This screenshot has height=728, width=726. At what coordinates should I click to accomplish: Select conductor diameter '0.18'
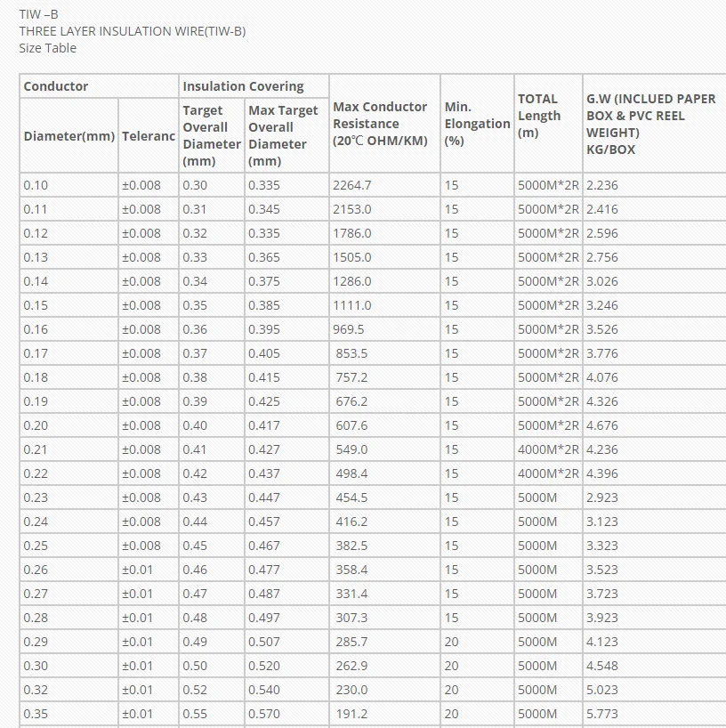36,377
